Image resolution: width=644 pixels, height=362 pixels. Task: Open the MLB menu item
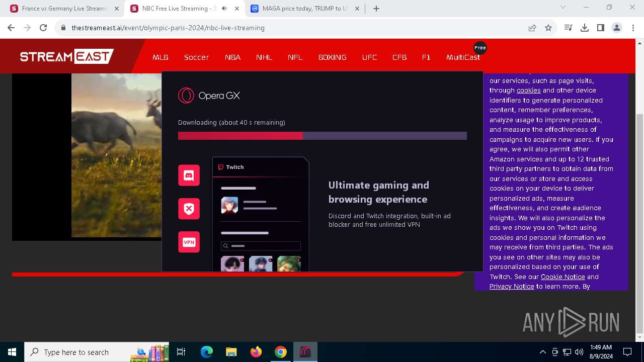pyautogui.click(x=160, y=57)
